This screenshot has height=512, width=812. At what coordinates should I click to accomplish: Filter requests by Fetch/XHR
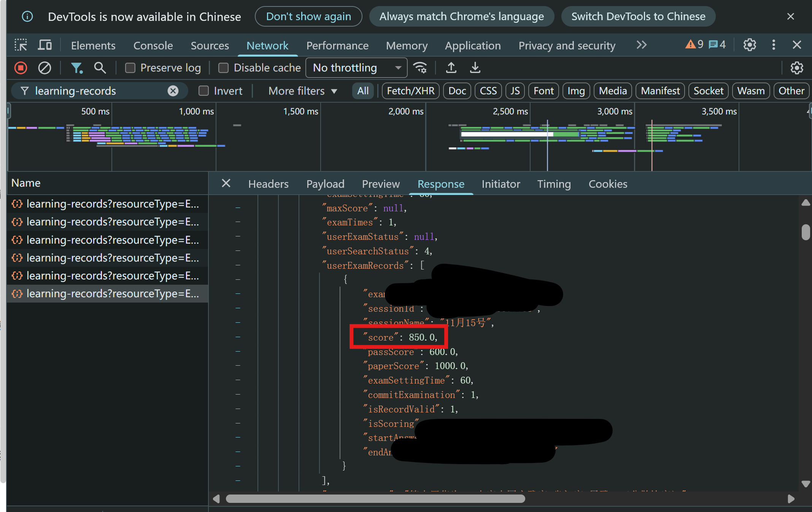(x=410, y=91)
